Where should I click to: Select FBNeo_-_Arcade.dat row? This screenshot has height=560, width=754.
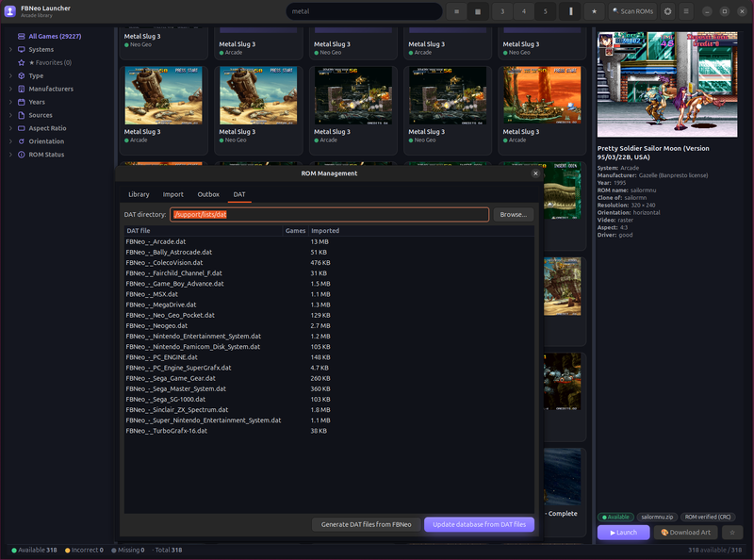[x=329, y=241]
